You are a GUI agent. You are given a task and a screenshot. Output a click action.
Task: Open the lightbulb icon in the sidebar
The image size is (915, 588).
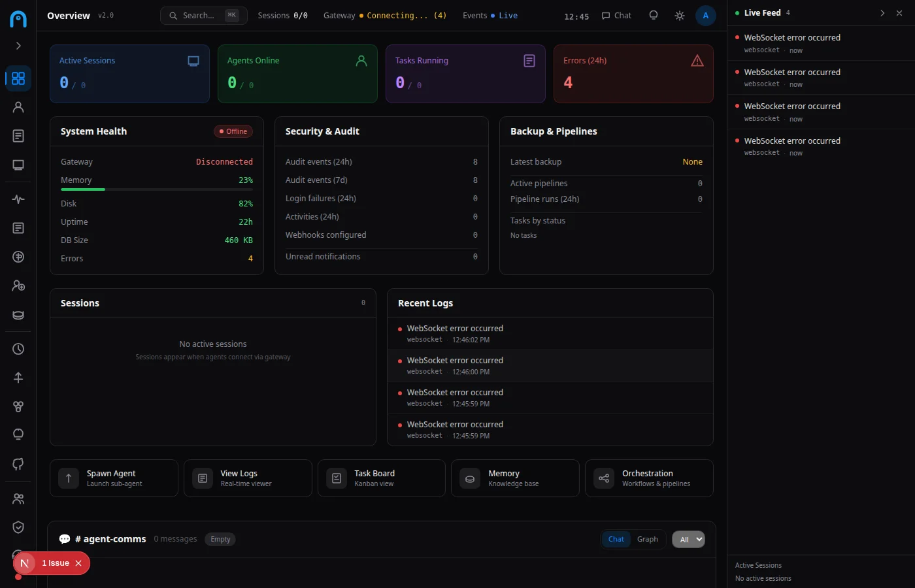tap(18, 435)
